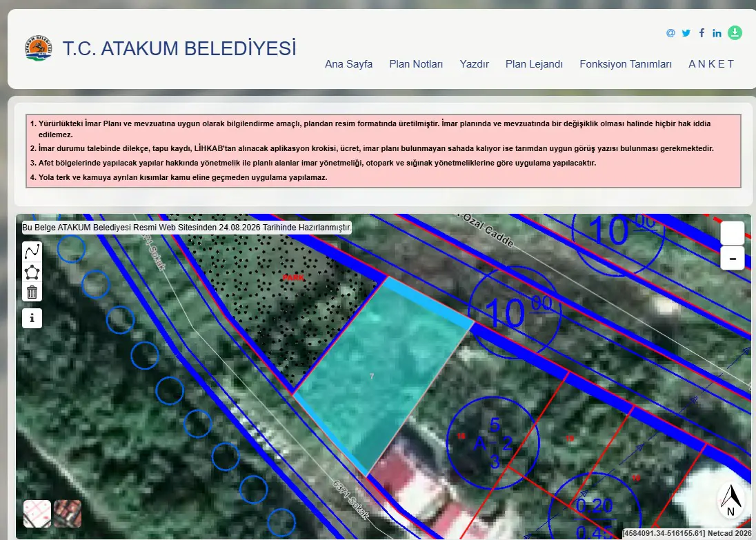Click the trash can delete tool
This screenshot has height=540, width=756.
[32, 292]
